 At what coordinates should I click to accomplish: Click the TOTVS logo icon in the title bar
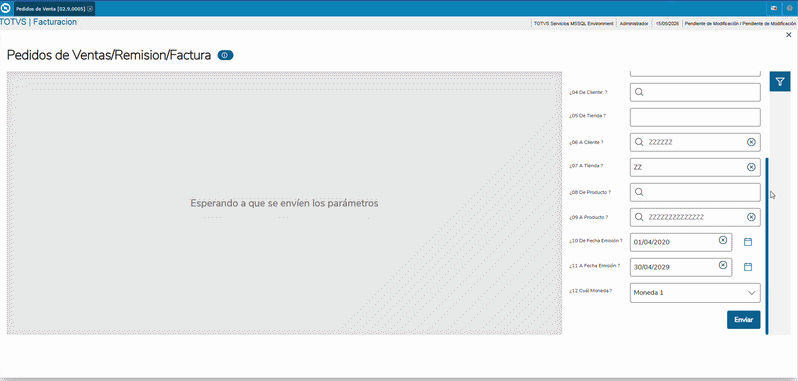point(6,8)
